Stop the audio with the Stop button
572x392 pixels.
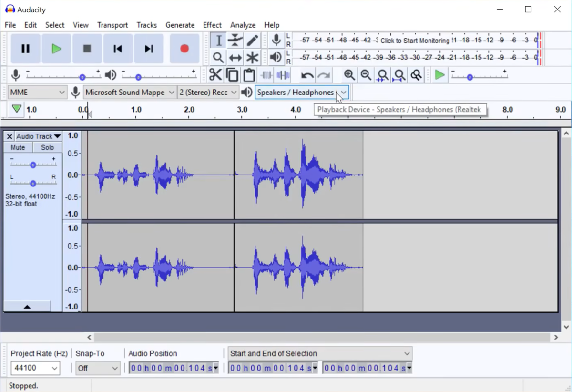tap(87, 49)
